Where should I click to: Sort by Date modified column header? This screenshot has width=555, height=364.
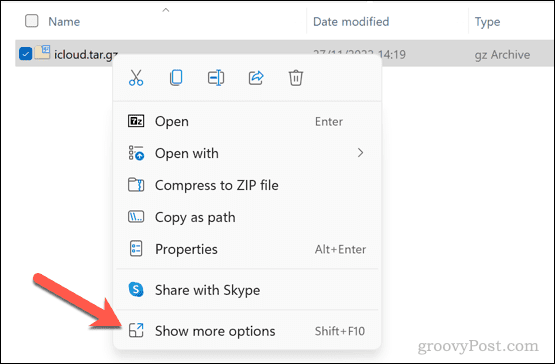click(x=351, y=22)
